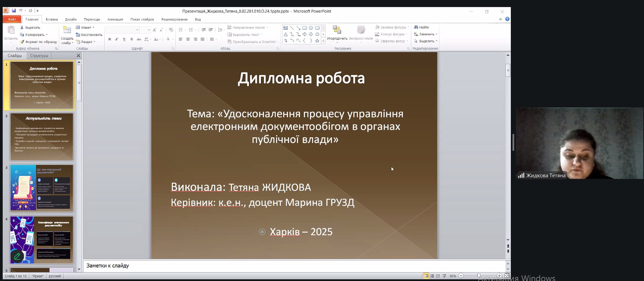This screenshot has width=644, height=281.
Task: Click the Restore (Восстановить) slide button
Action: (x=89, y=35)
